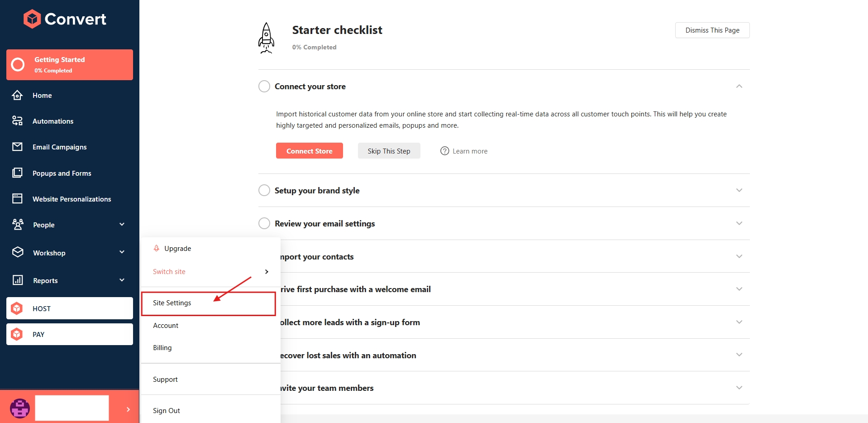Viewport: 868px width, 423px height.
Task: Tick the 'Review your email settings' circle
Action: [264, 223]
